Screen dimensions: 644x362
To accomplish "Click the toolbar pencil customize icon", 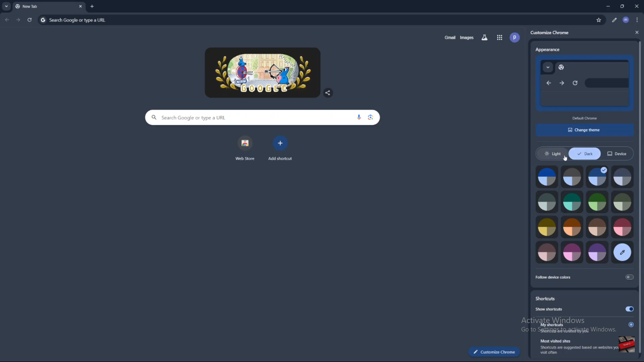I will tap(614, 20).
